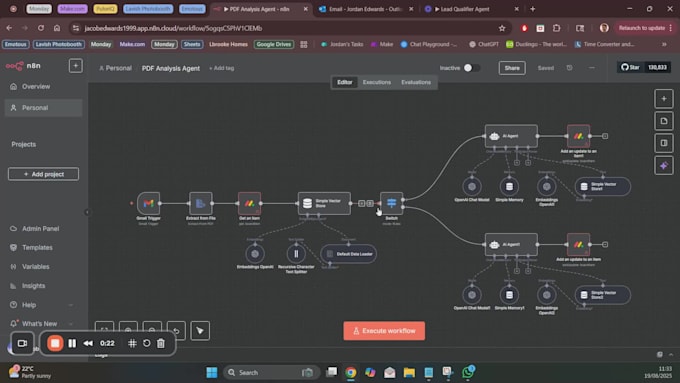The height and width of the screenshot is (383, 680).
Task: Expand the Help menu arrow
Action: tap(71, 305)
